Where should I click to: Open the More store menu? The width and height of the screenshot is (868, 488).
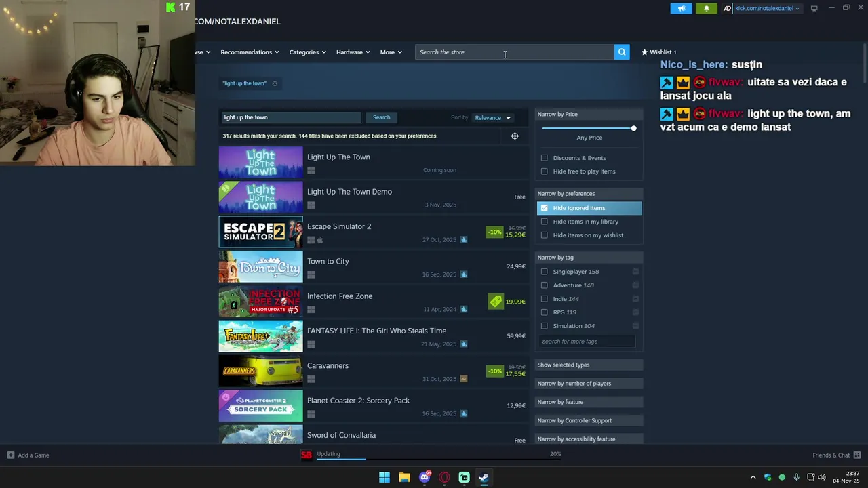point(391,52)
